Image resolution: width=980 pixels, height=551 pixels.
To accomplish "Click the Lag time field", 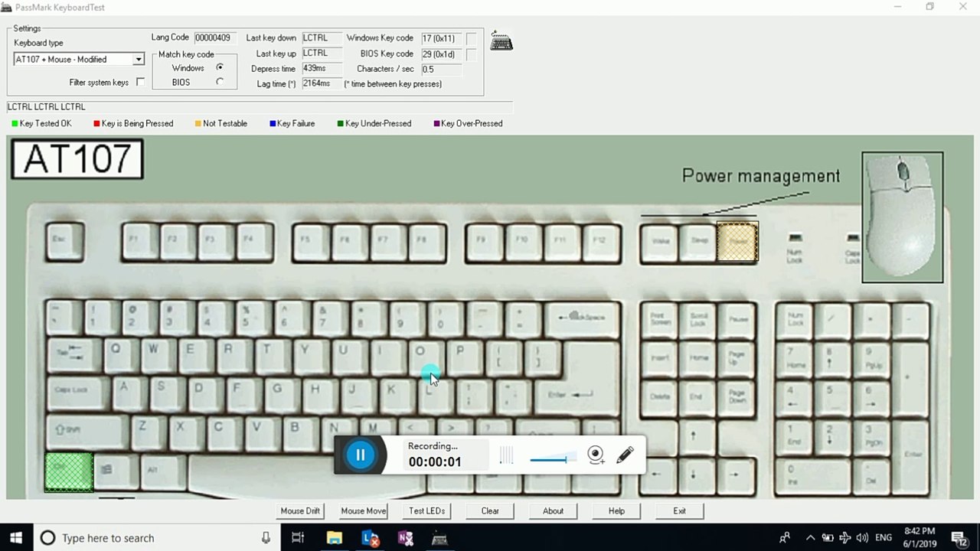I will 322,83.
